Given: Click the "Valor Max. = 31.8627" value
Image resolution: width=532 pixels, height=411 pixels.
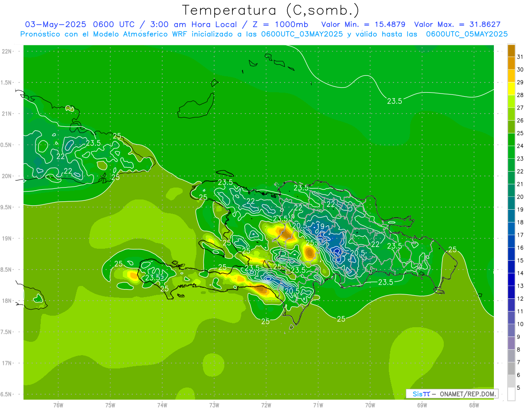Looking at the screenshot, I should click(x=458, y=24).
